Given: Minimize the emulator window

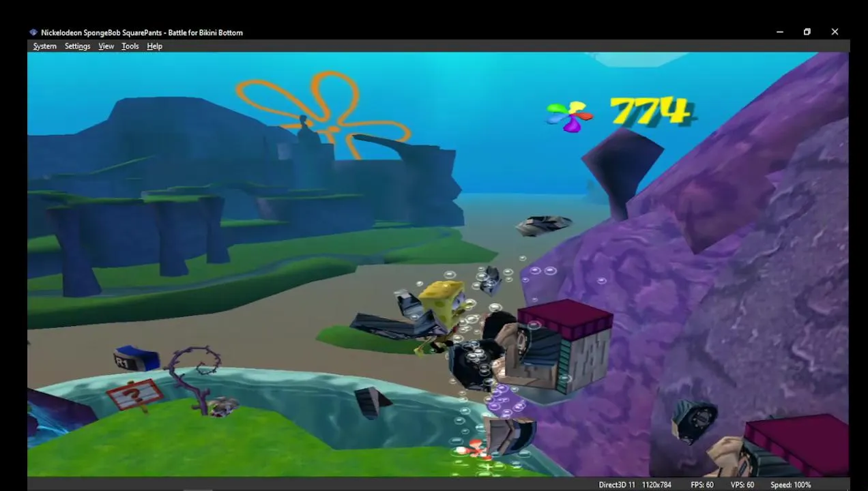Looking at the screenshot, I should (x=779, y=31).
